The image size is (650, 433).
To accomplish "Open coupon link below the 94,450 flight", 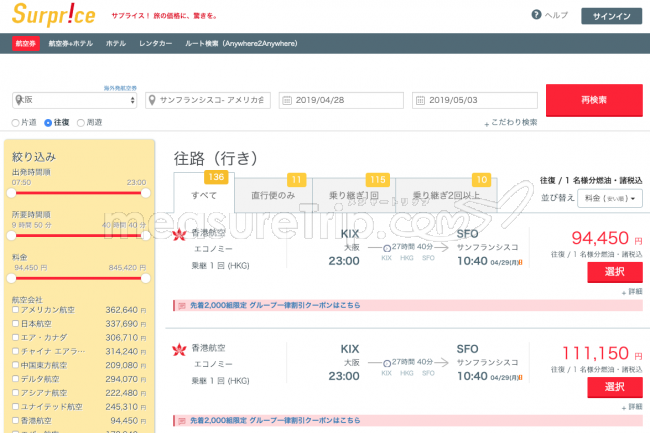I will (x=275, y=305).
